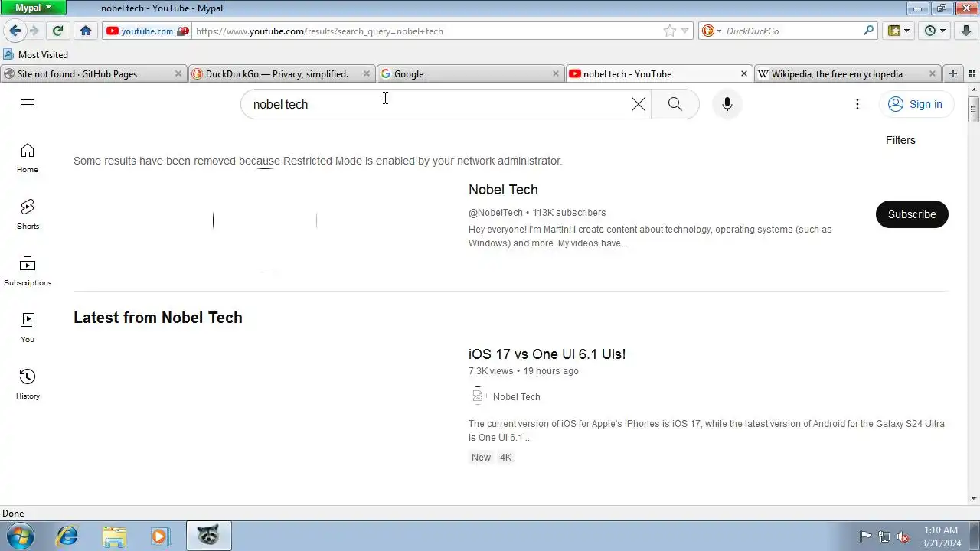The image size is (980, 551).
Task: Open the network tray icon
Action: click(884, 536)
